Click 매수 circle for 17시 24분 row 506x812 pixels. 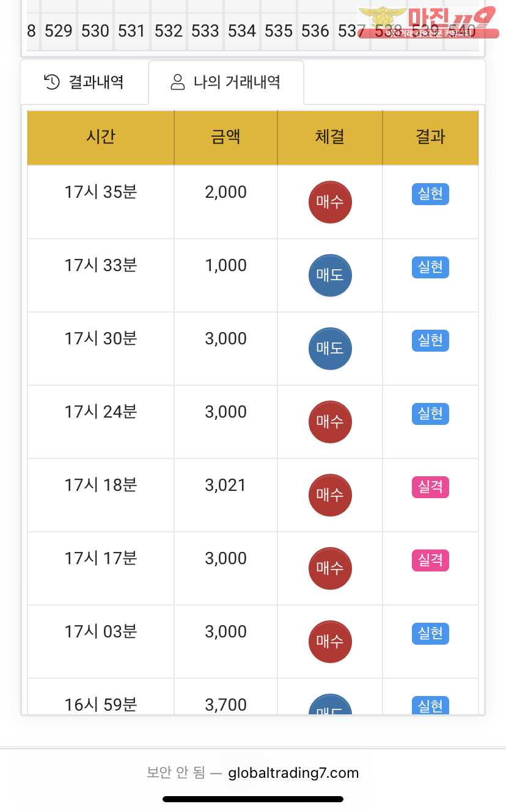point(330,422)
